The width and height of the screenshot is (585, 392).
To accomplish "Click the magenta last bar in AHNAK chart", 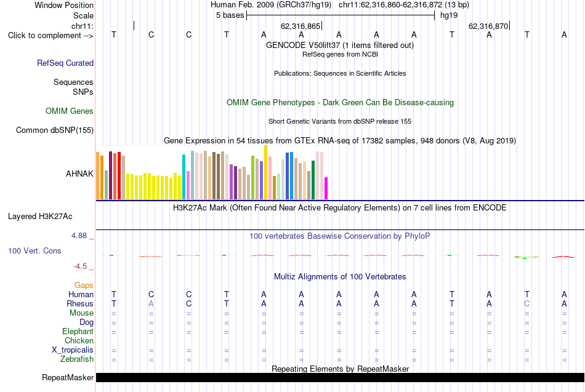I will tap(326, 188).
